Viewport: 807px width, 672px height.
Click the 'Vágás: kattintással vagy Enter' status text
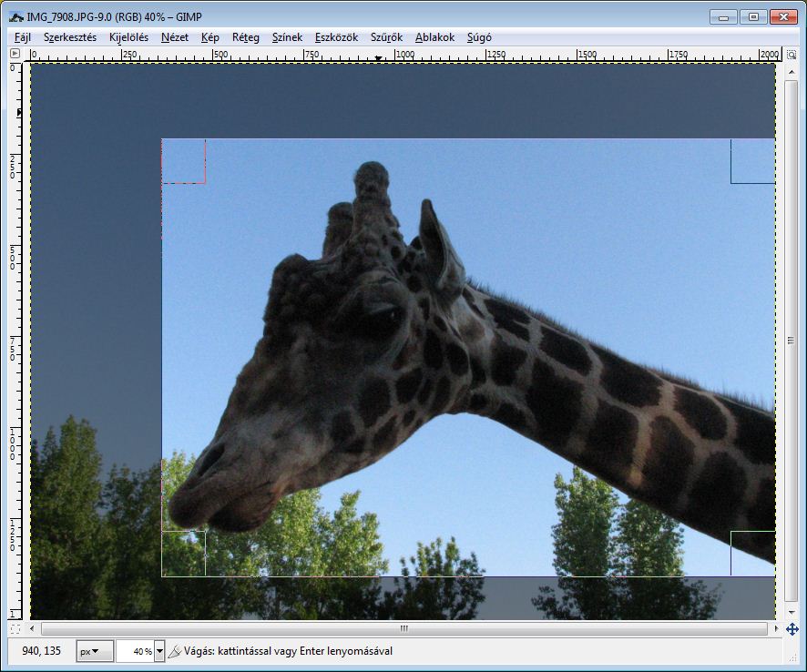tap(288, 651)
